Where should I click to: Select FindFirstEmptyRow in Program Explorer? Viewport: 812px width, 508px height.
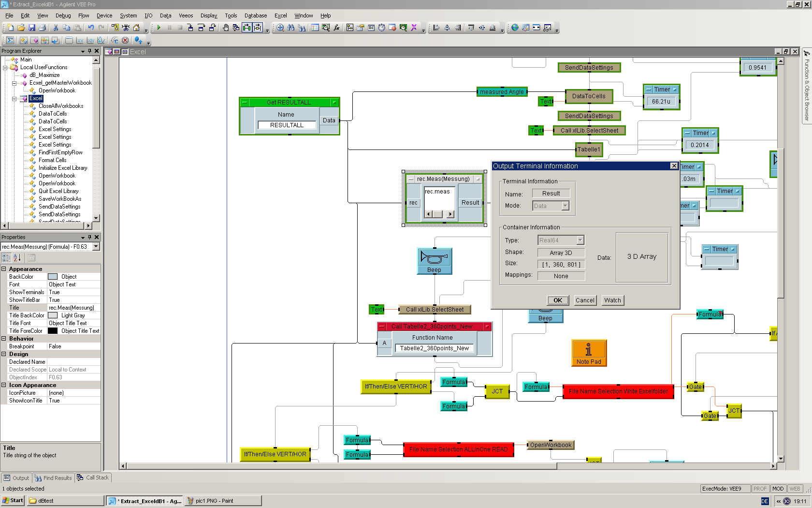60,152
